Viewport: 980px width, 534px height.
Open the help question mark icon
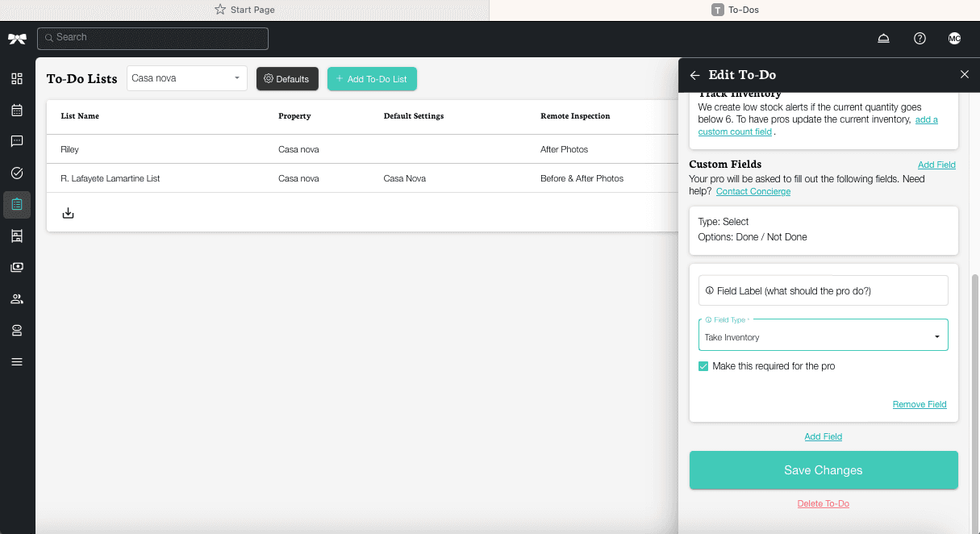[920, 37]
